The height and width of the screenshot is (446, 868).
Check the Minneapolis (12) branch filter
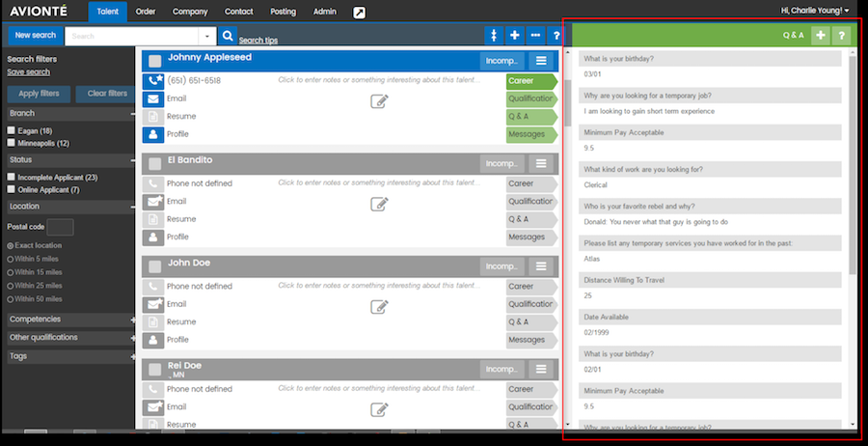[x=11, y=143]
